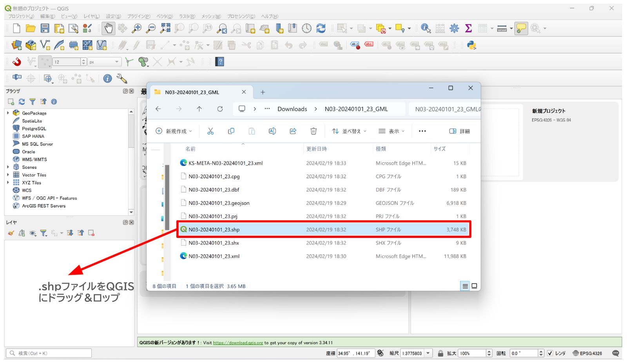627x364 pixels.
Task: Open the プロセシング menu
Action: click(x=241, y=16)
